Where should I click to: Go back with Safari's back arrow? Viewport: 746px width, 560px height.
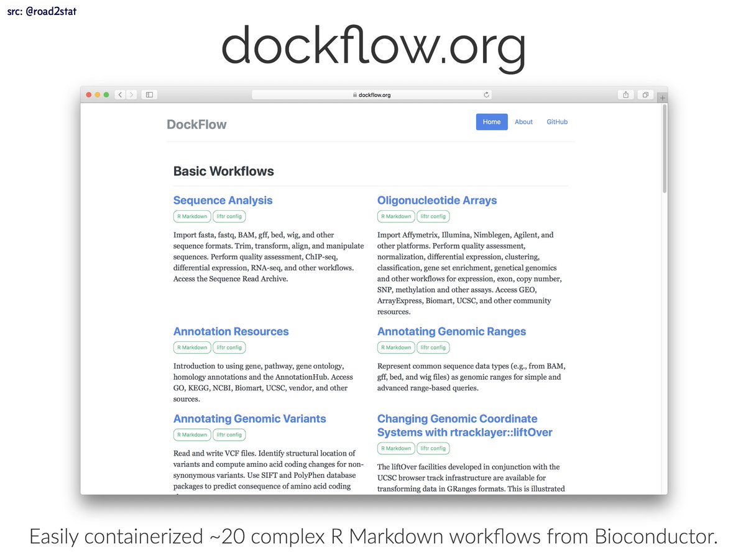[x=120, y=95]
